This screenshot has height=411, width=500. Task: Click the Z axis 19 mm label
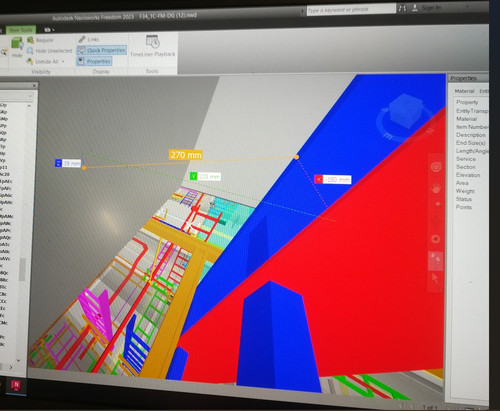tap(68, 163)
